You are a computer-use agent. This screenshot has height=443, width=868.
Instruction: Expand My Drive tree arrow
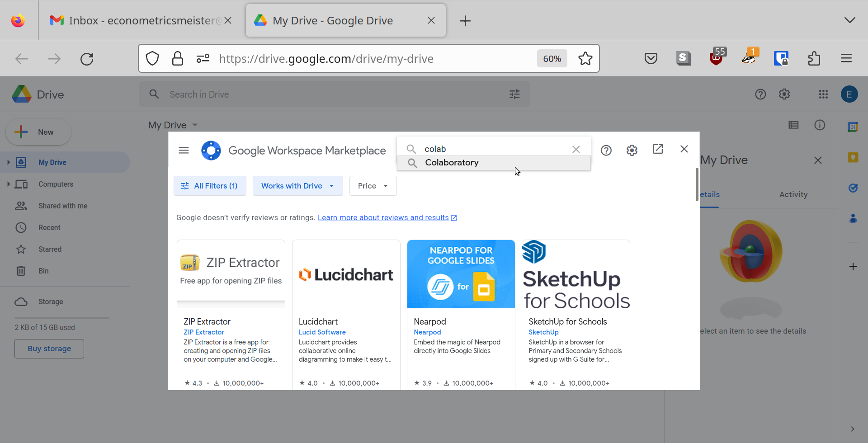(8, 162)
